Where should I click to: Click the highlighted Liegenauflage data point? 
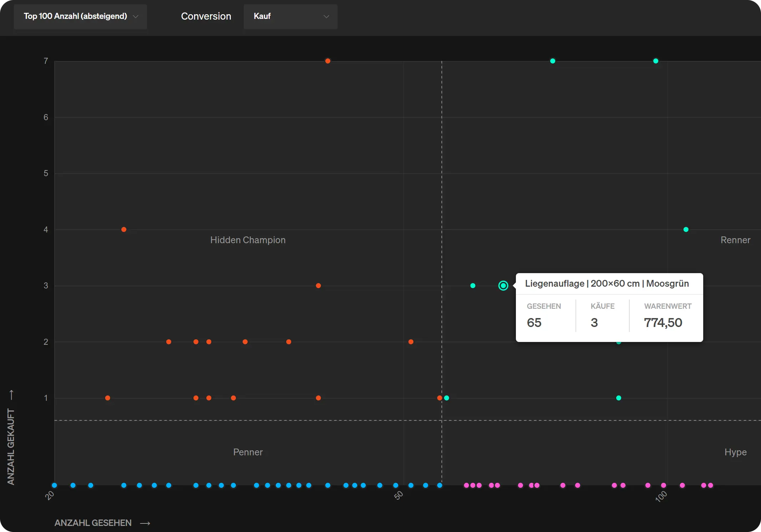(x=503, y=286)
